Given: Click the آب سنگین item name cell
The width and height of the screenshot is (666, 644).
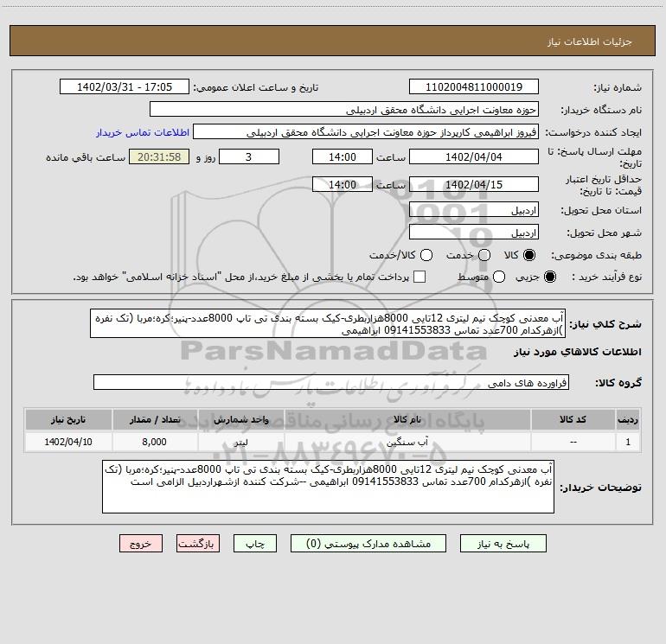Looking at the screenshot, I should pos(407,442).
